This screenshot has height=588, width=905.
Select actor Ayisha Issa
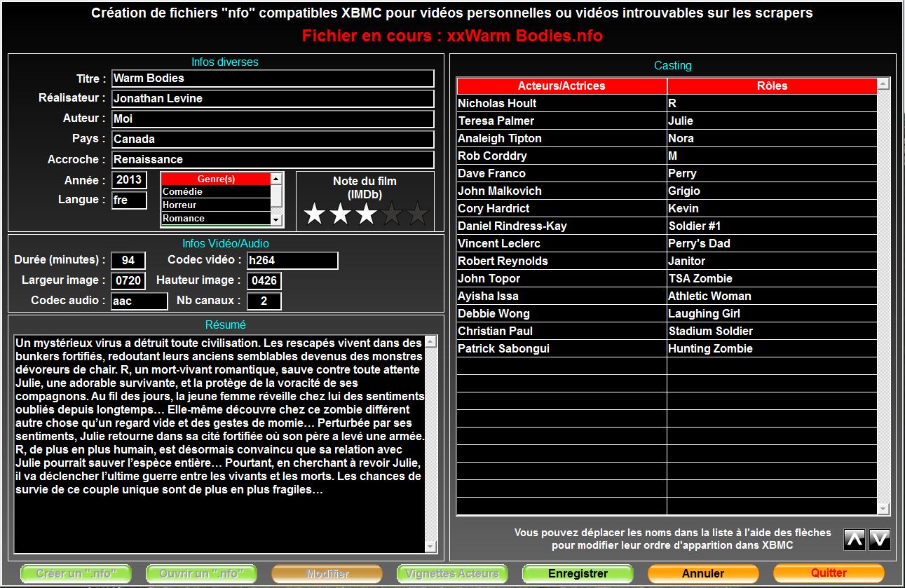coord(562,296)
